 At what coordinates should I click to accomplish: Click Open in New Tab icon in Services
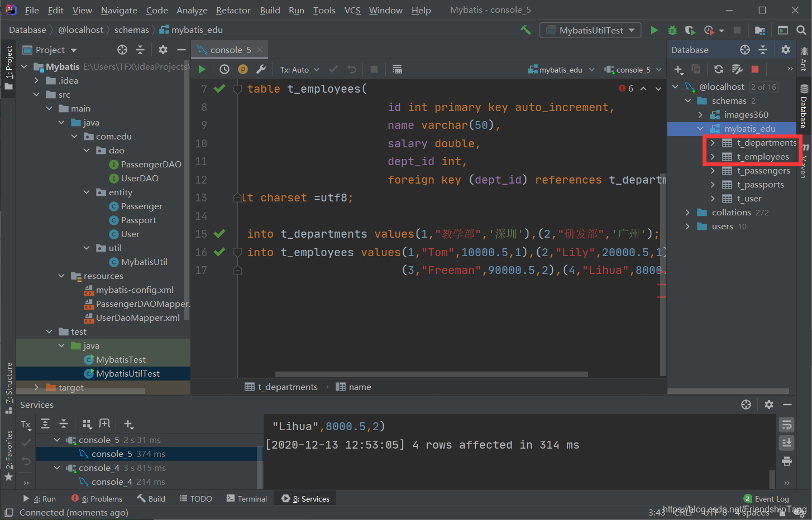104,423
